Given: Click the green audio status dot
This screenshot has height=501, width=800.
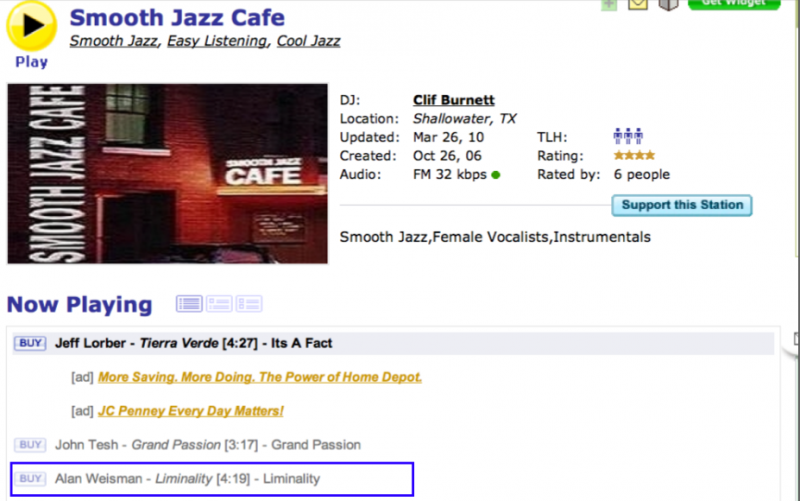Looking at the screenshot, I should point(496,175).
